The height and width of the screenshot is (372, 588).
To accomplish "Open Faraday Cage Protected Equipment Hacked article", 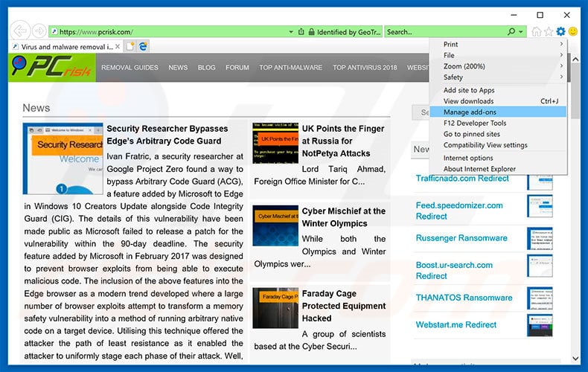I will coord(344,306).
